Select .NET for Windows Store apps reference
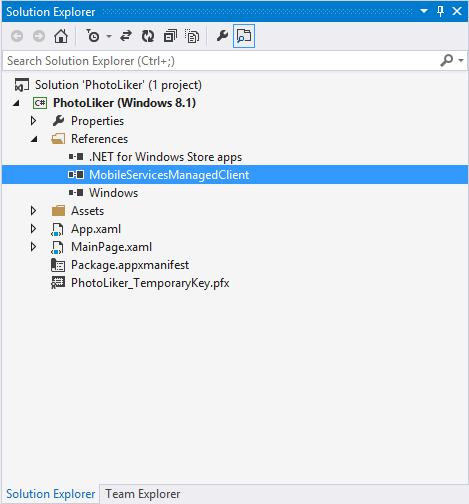The image size is (469, 504). (165, 157)
